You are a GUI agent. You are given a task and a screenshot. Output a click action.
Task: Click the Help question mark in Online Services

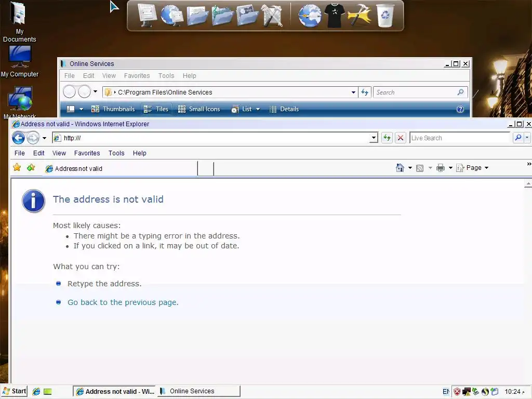[x=460, y=109]
